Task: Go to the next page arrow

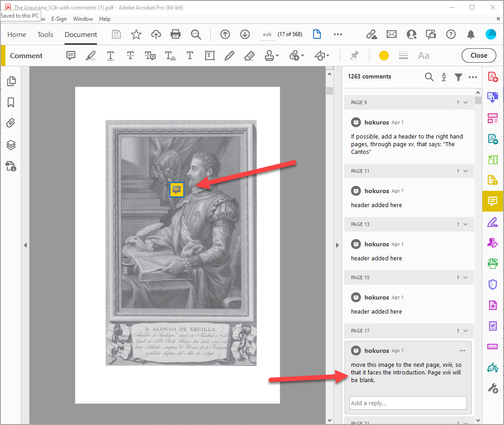Action: pyautogui.click(x=245, y=34)
